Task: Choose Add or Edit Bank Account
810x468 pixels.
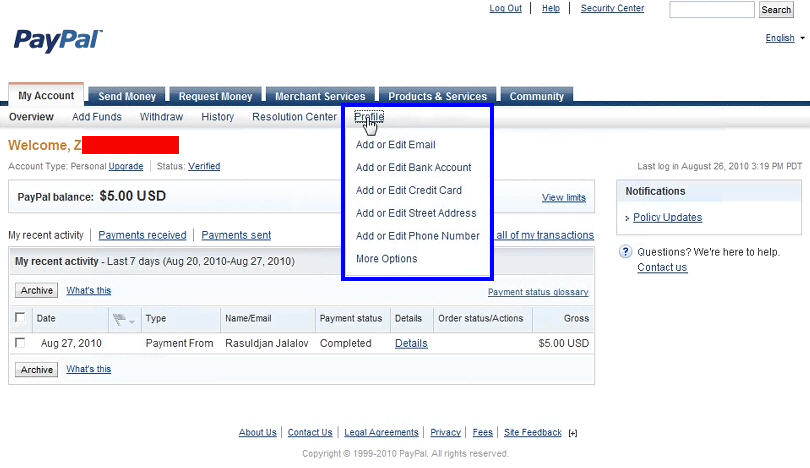Action: click(x=414, y=167)
